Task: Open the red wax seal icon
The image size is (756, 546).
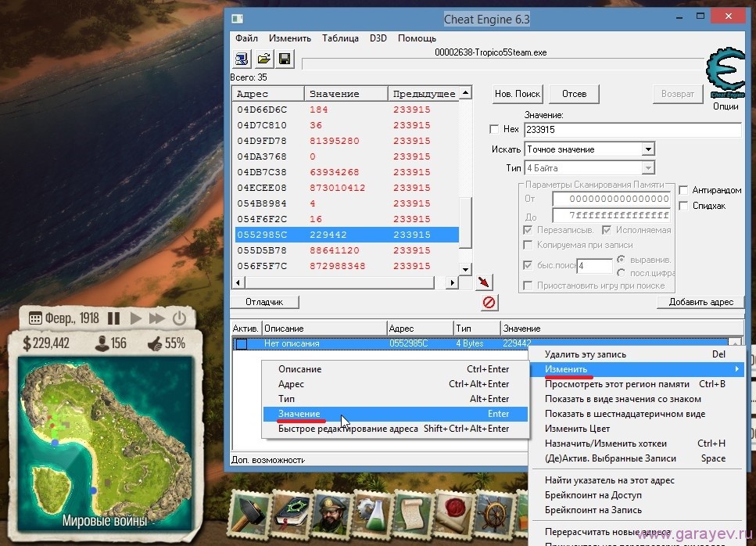Action: (x=453, y=514)
